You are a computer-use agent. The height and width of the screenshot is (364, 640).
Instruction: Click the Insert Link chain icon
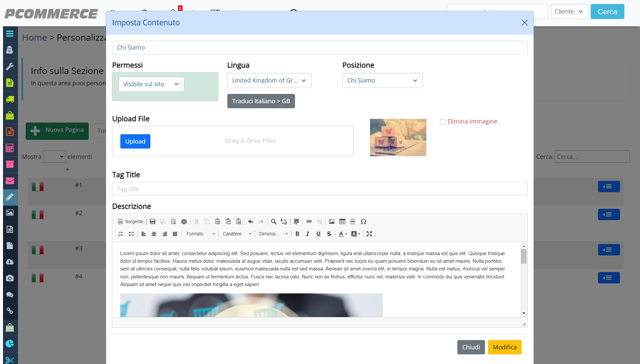click(309, 221)
